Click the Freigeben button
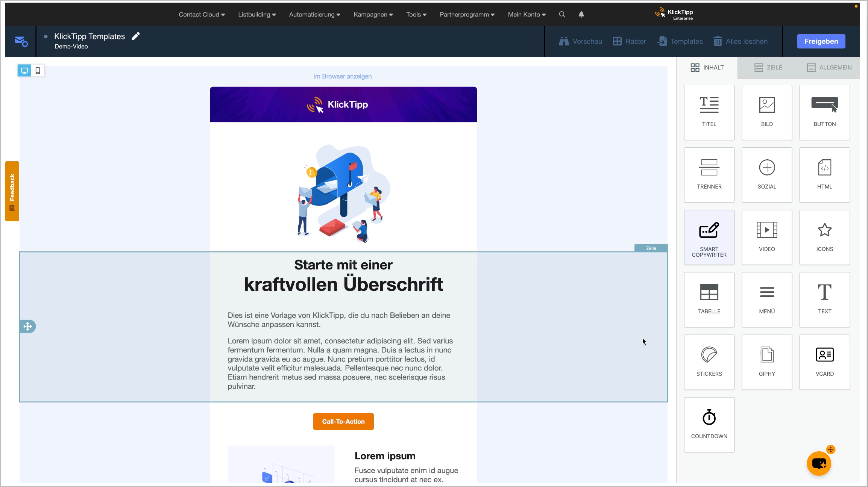Viewport: 868px width, 487px height. 821,41
